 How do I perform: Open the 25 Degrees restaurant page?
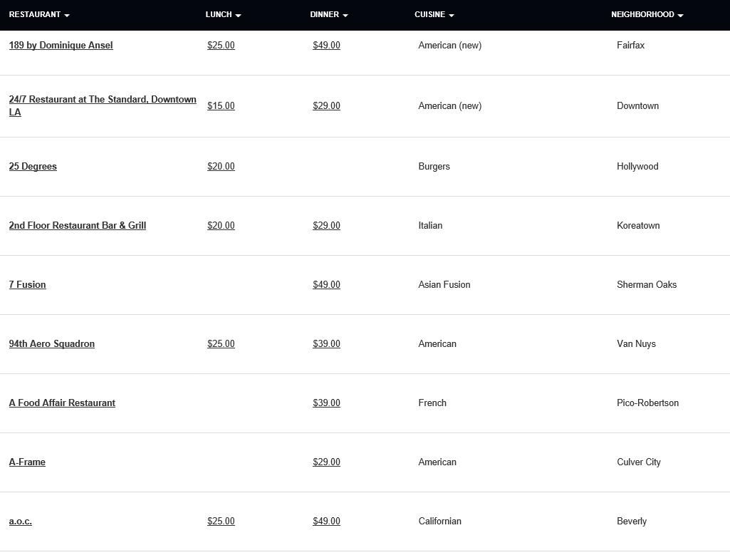33,166
